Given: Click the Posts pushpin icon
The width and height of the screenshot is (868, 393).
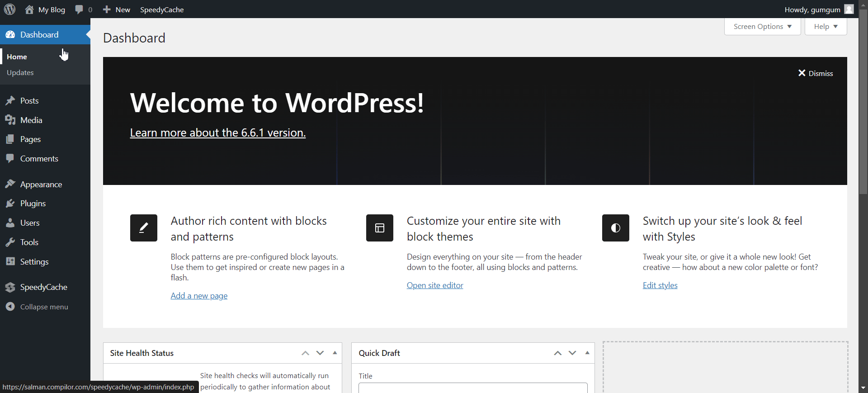Looking at the screenshot, I should coord(10,100).
